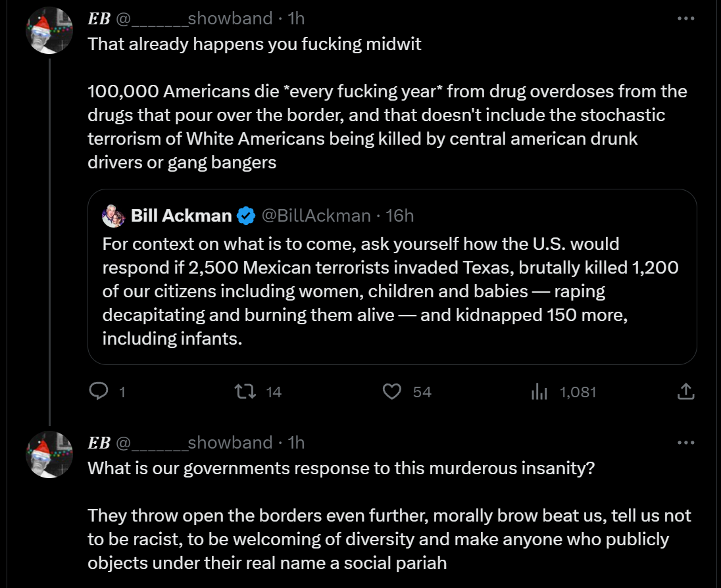The height and width of the screenshot is (588, 721).
Task: Open the quoted tweet's 16h timestamp
Action: point(400,215)
